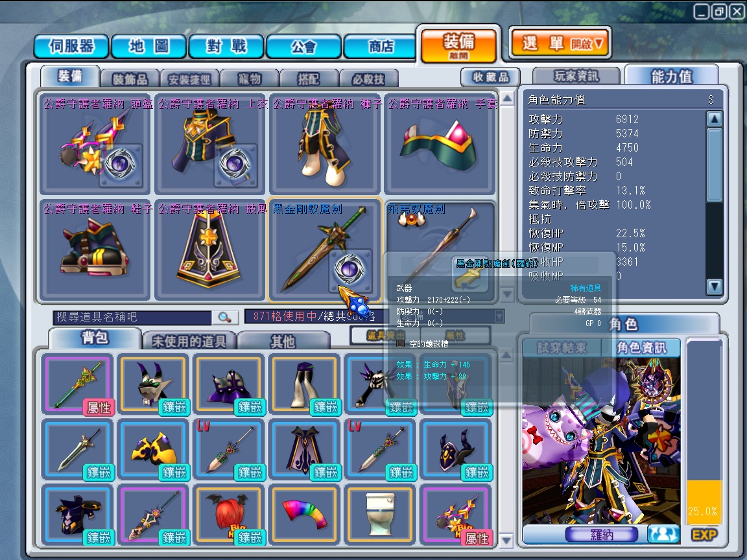
Task: Pick the purple spiked armor in backpack
Action: (229, 384)
